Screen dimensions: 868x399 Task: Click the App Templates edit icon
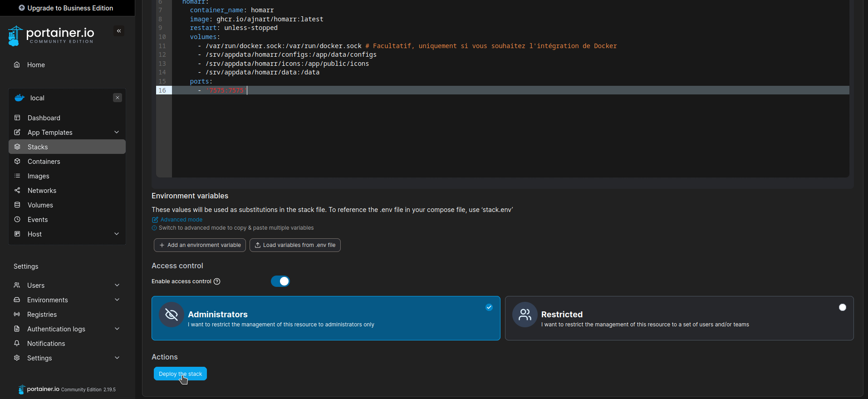tap(17, 132)
